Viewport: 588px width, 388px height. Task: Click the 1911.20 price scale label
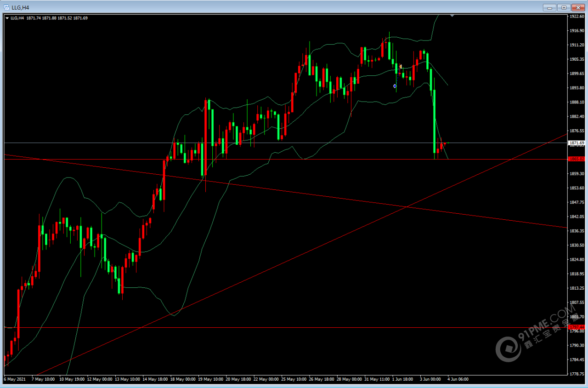577,45
